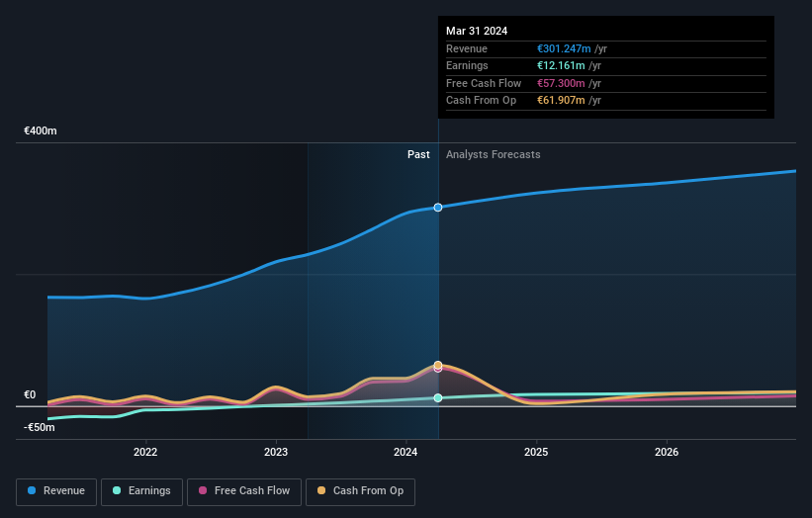Click the 'Past' chart section label
This screenshot has height=518, width=812.
(418, 155)
